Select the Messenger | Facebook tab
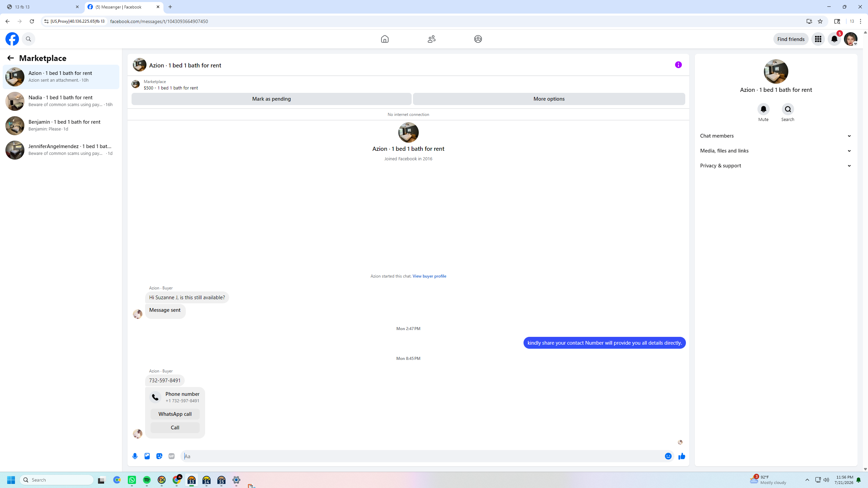868x488 pixels. pyautogui.click(x=124, y=7)
